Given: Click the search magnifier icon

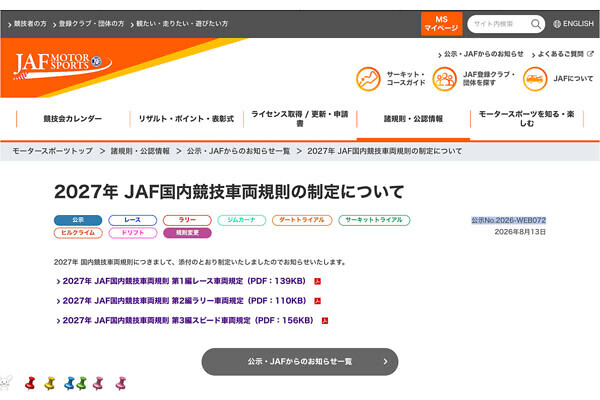Looking at the screenshot, I should tap(536, 24).
